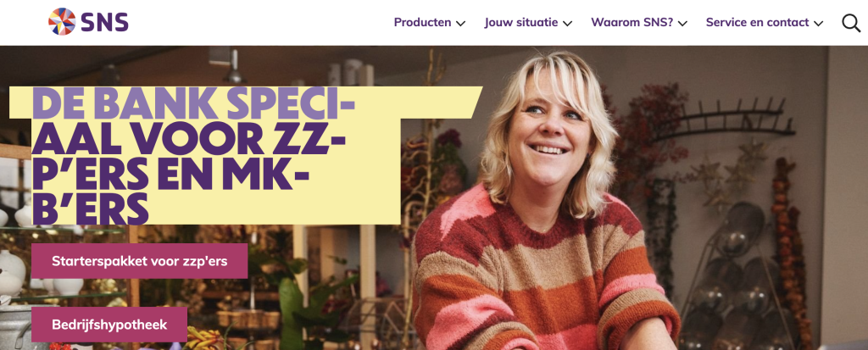Click Starterspakket voor zzp'ers button
This screenshot has height=350, width=868.
pos(140,261)
